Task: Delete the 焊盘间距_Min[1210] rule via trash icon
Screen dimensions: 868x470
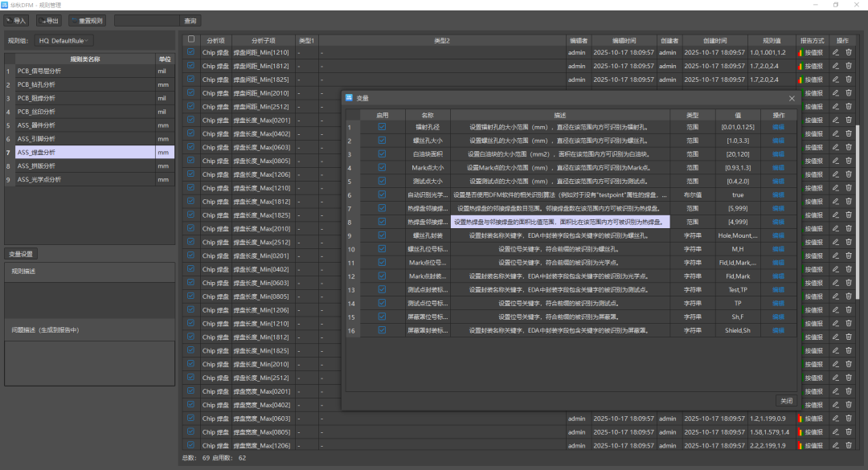Action: coord(849,52)
